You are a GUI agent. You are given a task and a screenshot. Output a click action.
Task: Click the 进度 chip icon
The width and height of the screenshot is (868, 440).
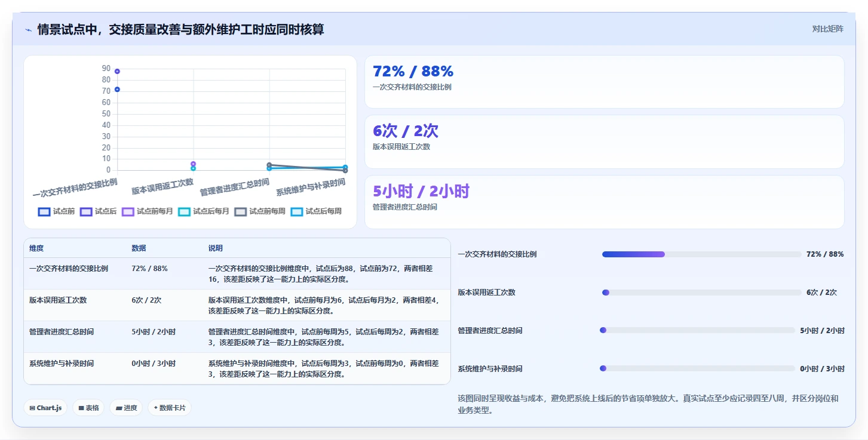tap(118, 408)
